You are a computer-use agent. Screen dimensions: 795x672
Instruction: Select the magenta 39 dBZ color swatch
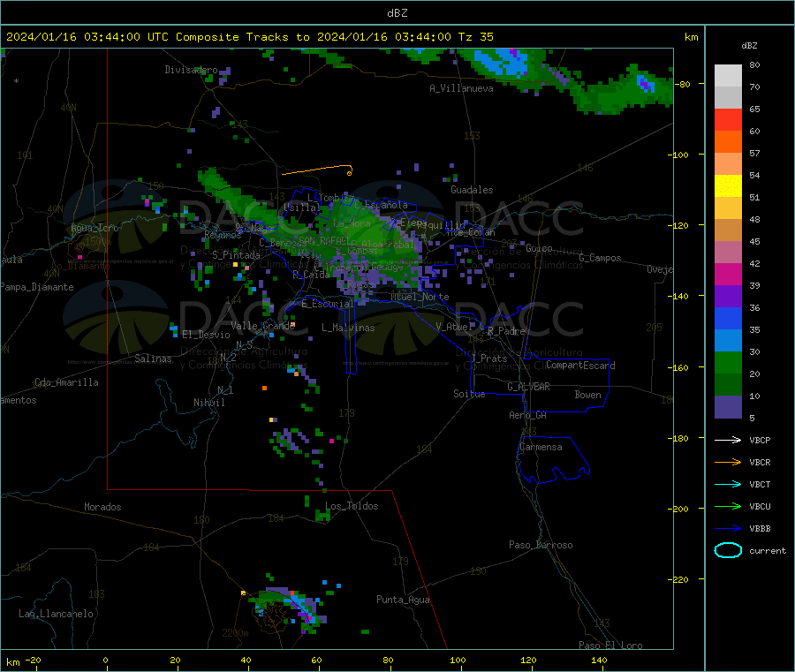728,274
